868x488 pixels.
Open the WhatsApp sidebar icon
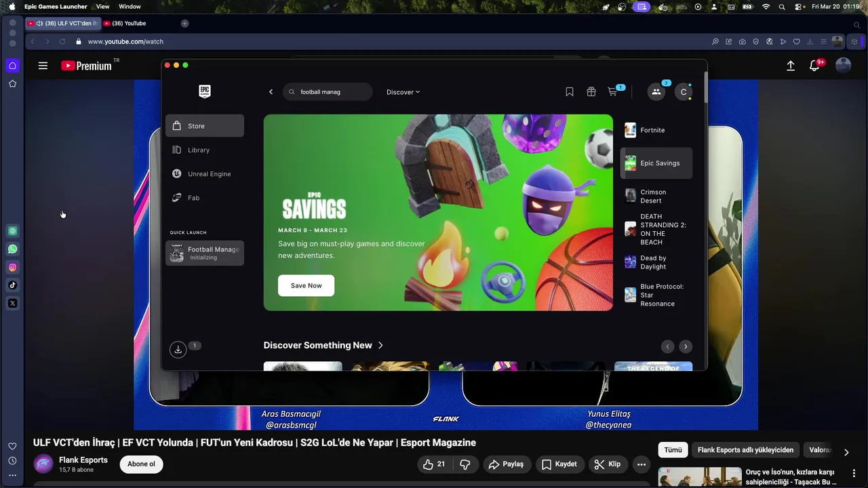[12, 249]
